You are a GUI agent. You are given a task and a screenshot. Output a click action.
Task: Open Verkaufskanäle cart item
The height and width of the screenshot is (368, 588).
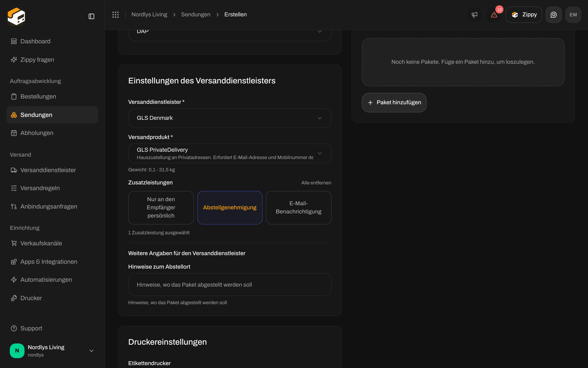coord(52,243)
